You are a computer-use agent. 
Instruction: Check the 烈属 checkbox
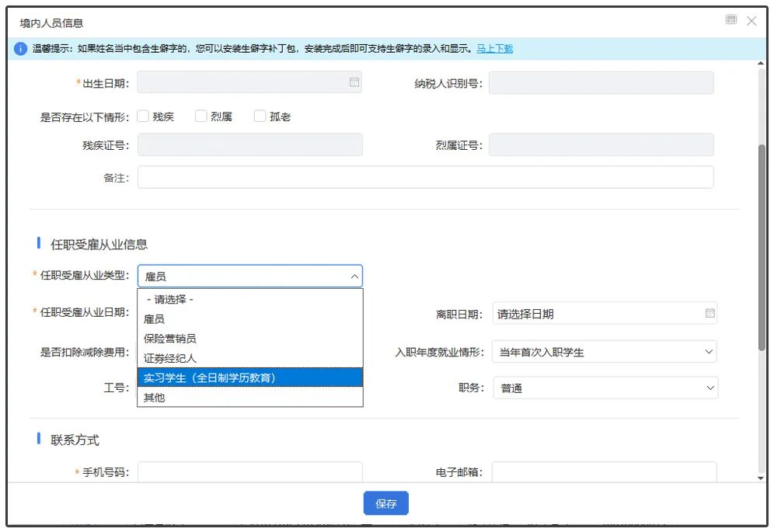coord(201,116)
